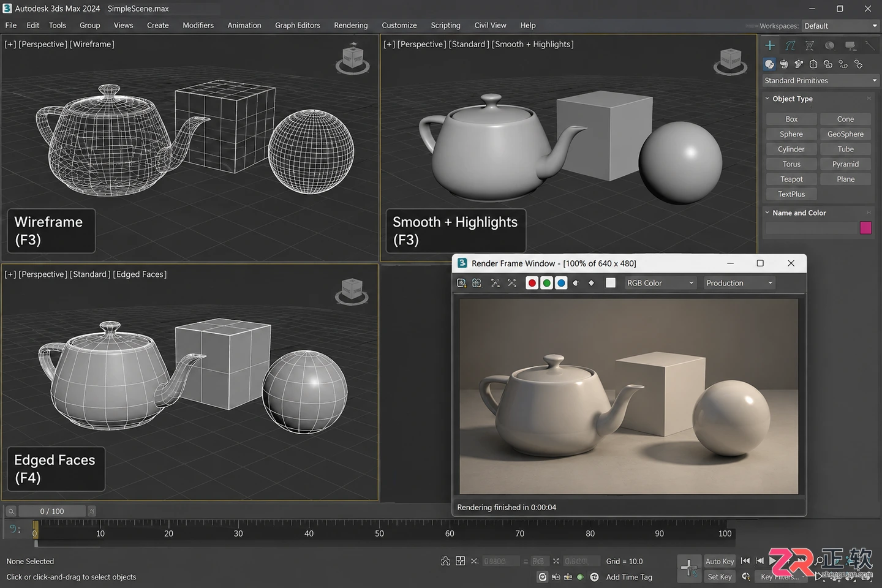882x588 pixels.
Task: Open the Graph Editors menu
Action: [298, 25]
